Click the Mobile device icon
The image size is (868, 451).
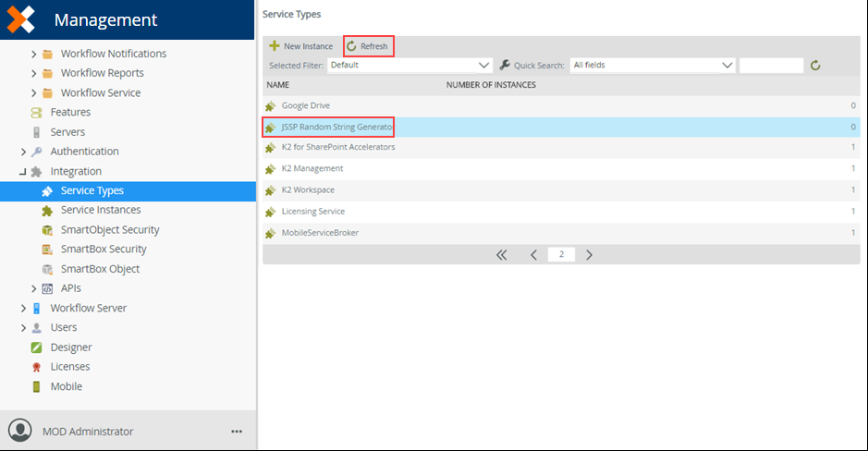pyautogui.click(x=36, y=386)
